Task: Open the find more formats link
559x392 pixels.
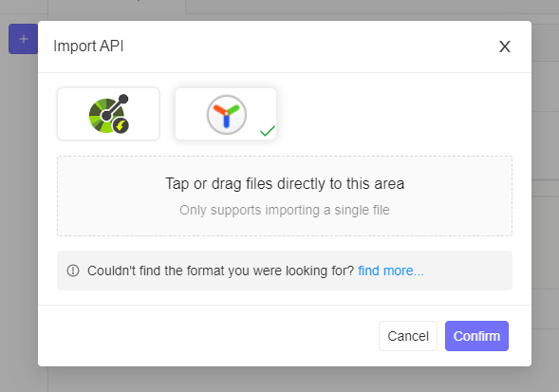Action: point(391,271)
